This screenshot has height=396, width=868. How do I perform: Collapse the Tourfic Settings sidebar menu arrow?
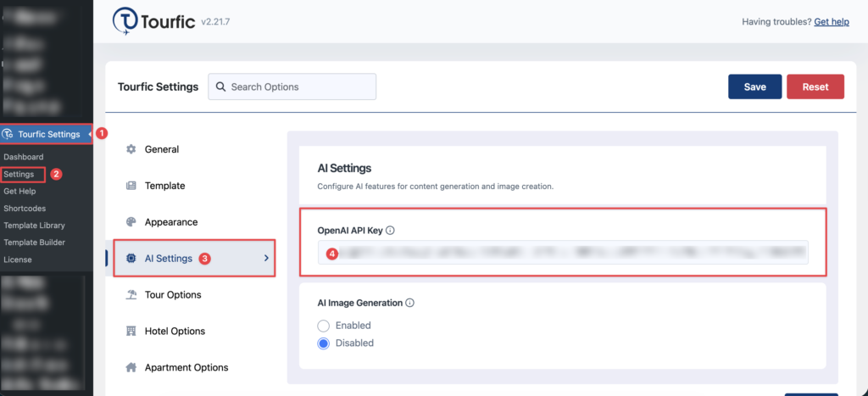click(90, 134)
